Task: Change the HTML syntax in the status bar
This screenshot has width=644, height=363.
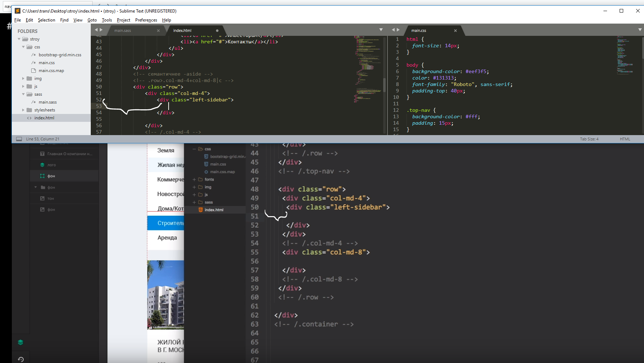Action: click(625, 139)
